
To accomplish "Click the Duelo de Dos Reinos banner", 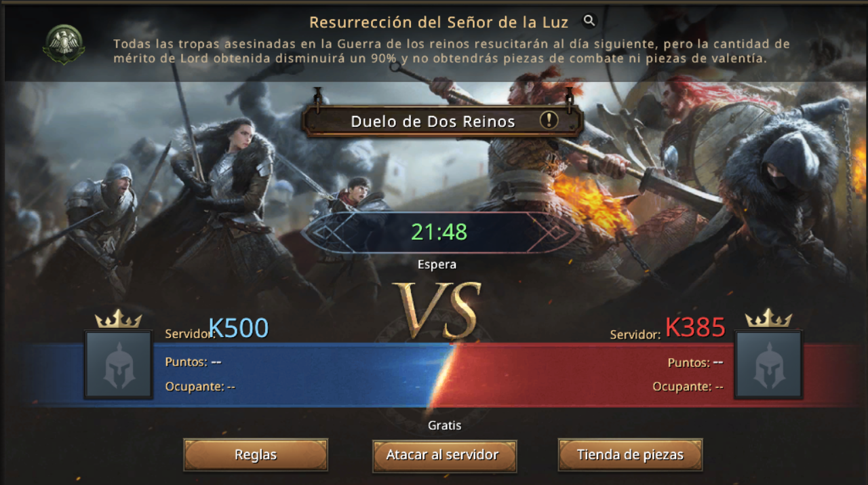I will pos(442,121).
